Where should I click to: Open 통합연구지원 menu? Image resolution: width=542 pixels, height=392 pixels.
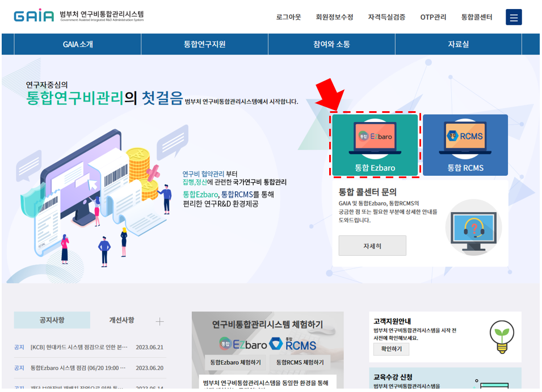point(204,44)
